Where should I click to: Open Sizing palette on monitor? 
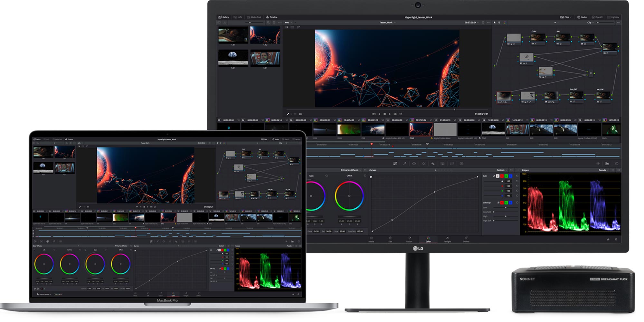coord(452,164)
